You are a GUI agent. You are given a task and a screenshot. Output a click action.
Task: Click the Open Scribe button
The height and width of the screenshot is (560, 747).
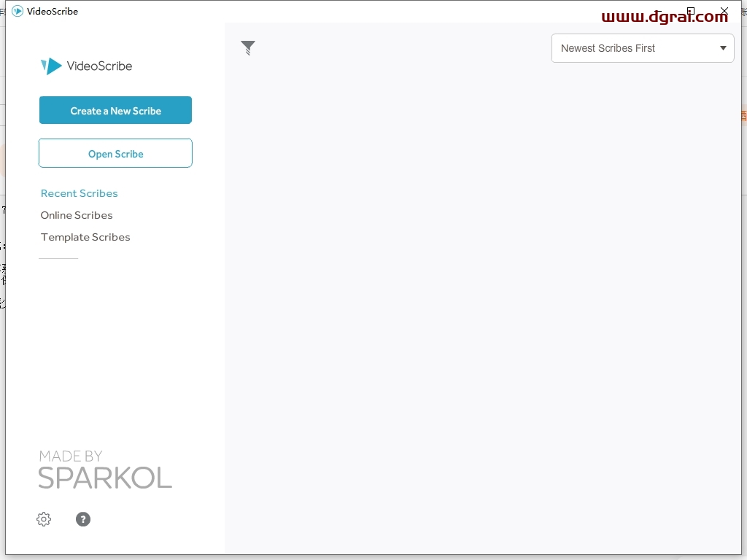(x=115, y=153)
